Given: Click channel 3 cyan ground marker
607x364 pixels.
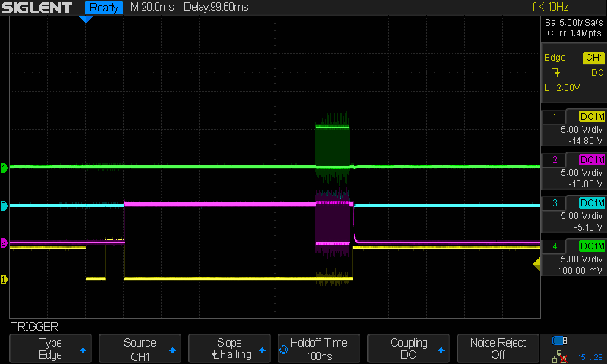Looking at the screenshot, I should pos(4,206).
